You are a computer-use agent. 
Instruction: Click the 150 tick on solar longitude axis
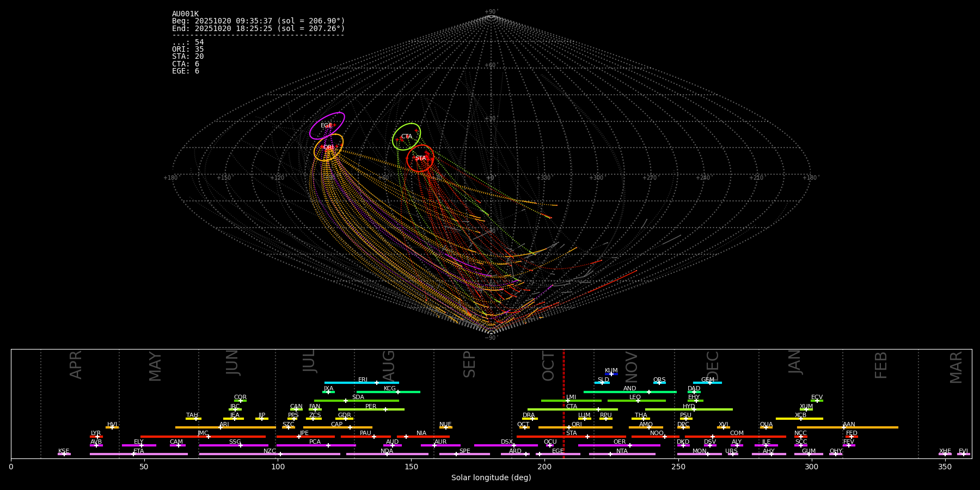pyautogui.click(x=411, y=467)
